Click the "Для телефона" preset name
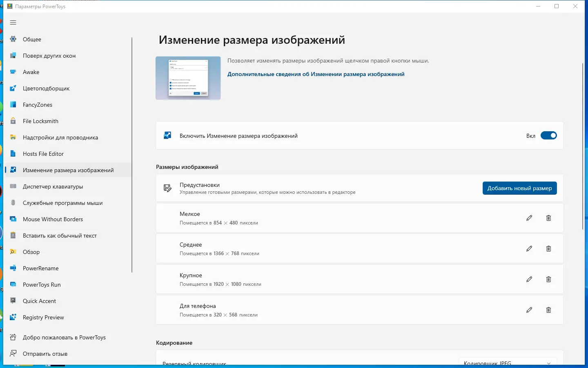The width and height of the screenshot is (588, 368). point(198,306)
